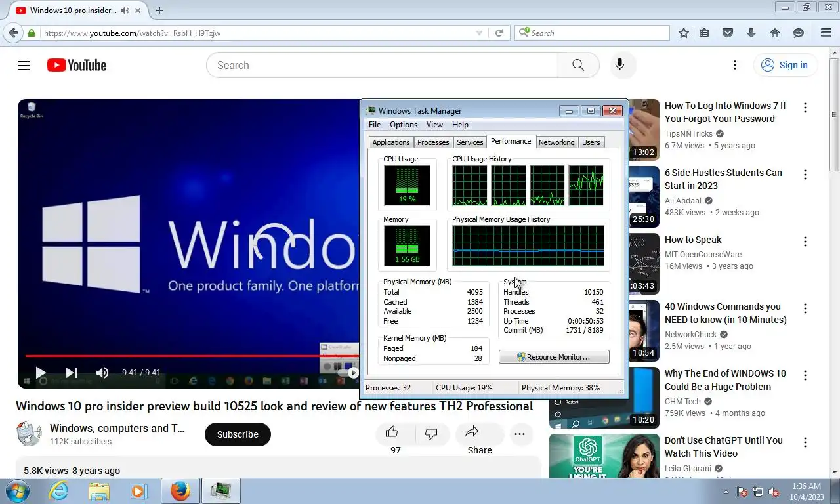Click the muted volume tray icon
This screenshot has width=840, height=504.
click(x=774, y=492)
